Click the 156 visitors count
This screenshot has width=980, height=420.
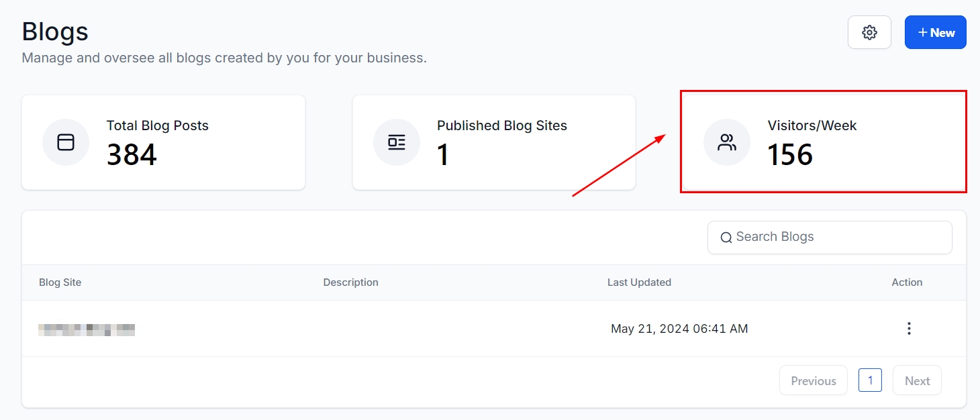click(x=790, y=155)
